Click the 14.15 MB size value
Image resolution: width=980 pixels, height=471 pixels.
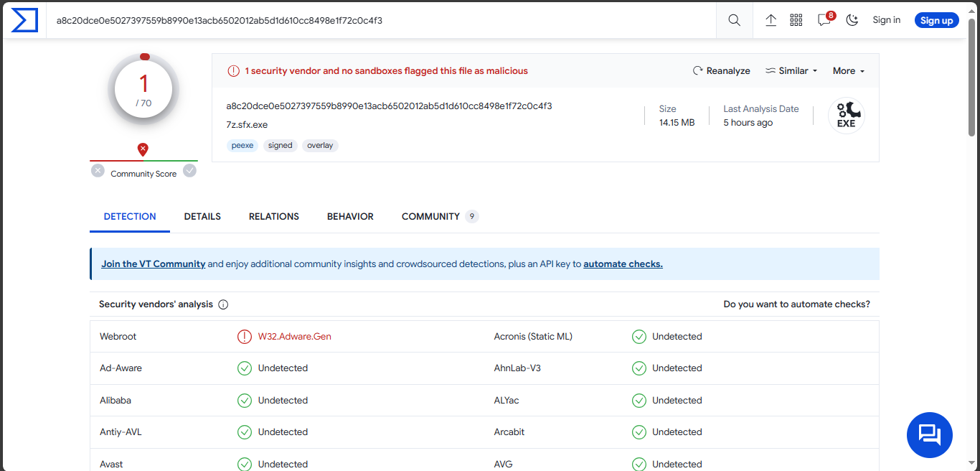(677, 123)
